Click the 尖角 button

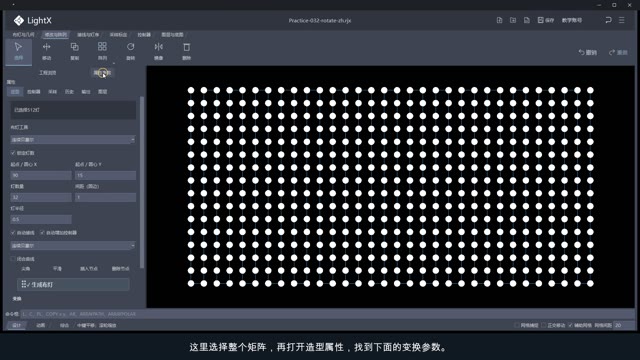click(25, 269)
